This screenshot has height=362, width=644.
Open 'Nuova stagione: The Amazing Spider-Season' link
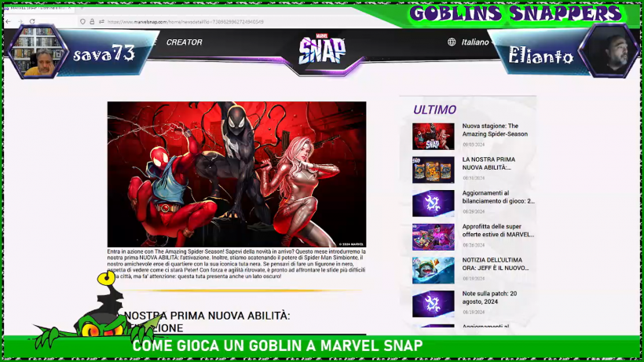[495, 130]
